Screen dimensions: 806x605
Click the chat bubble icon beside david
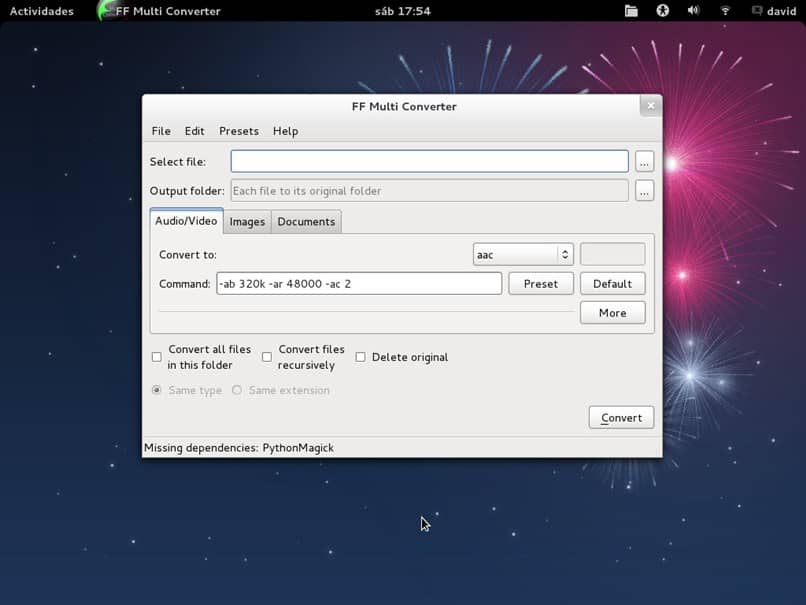[757, 10]
